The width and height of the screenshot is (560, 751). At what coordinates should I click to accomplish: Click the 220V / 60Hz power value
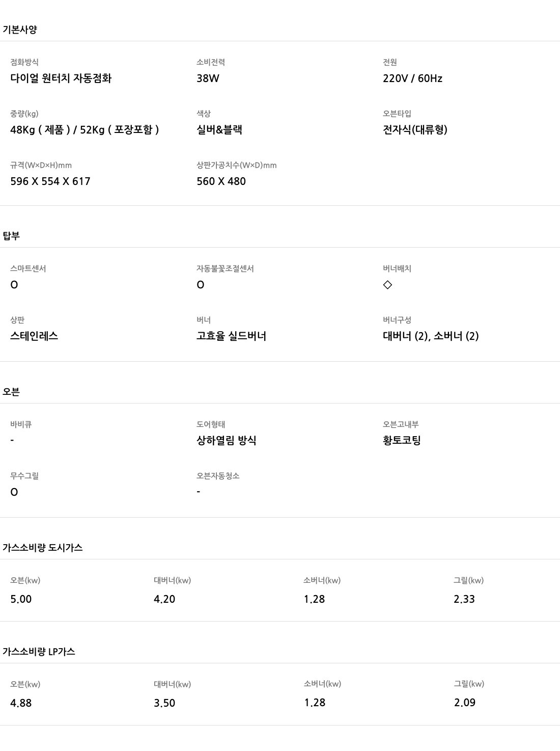tap(412, 78)
